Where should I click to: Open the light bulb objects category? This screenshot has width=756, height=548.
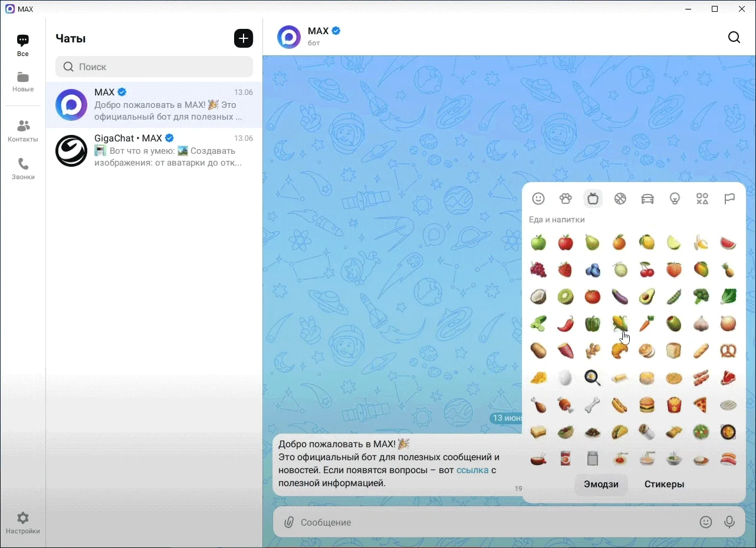coord(675,199)
